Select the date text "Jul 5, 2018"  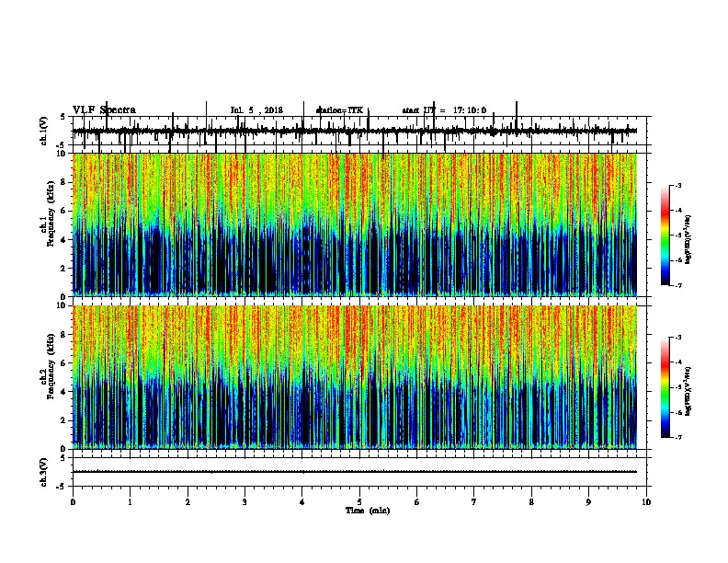click(x=256, y=110)
